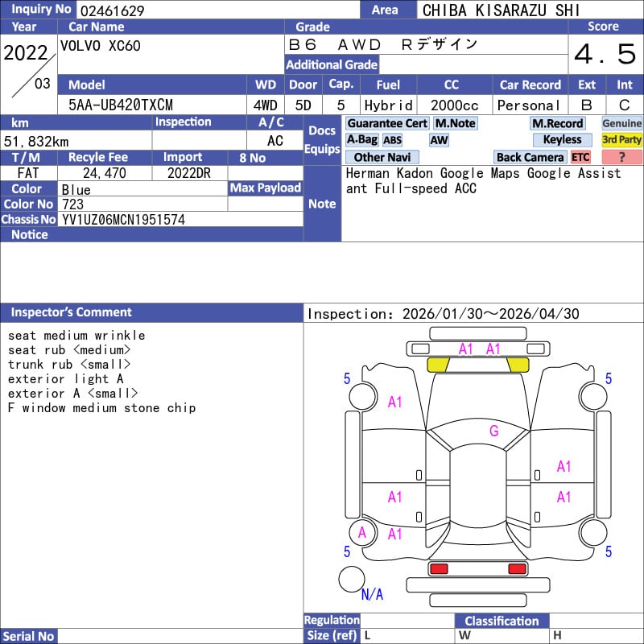Click the G mark on the windshield
Viewport: 644px width, 644px height.
493,431
